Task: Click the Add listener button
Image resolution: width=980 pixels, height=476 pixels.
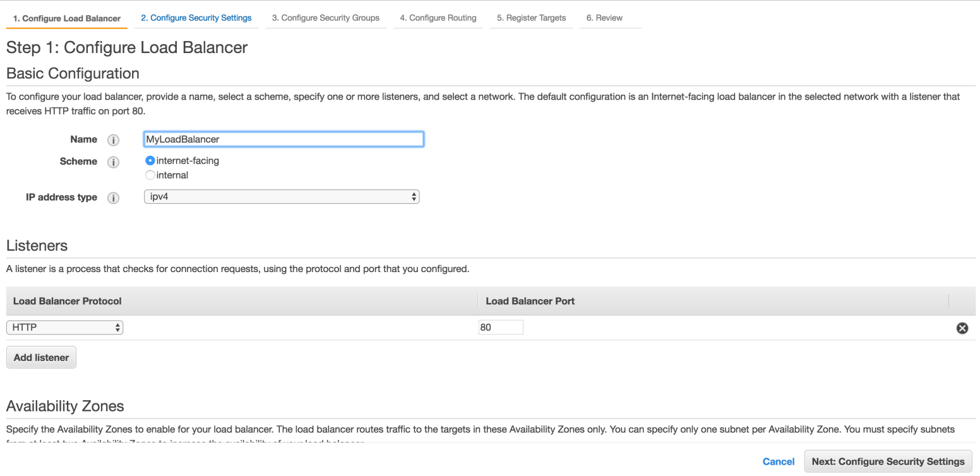Action: 41,357
